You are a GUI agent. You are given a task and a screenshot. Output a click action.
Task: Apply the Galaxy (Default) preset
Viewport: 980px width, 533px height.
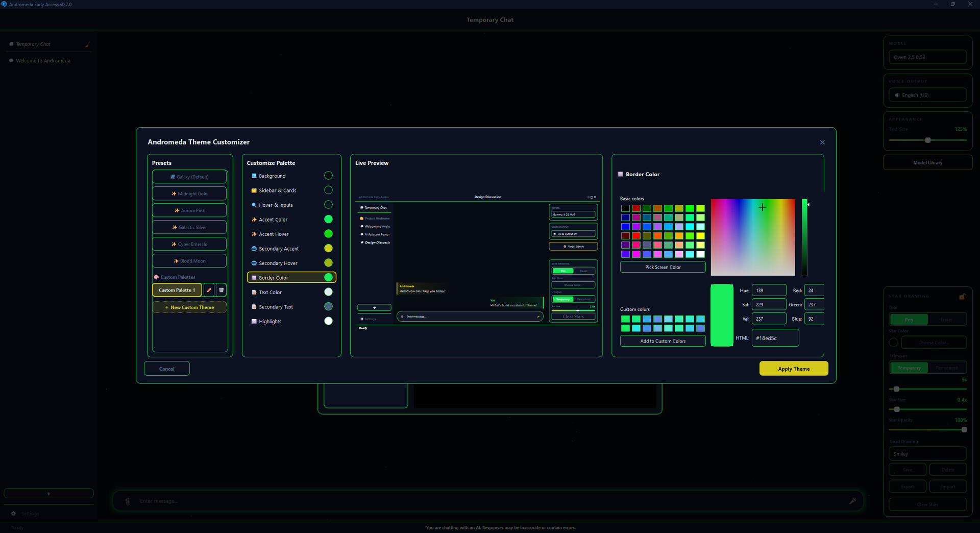coord(189,177)
